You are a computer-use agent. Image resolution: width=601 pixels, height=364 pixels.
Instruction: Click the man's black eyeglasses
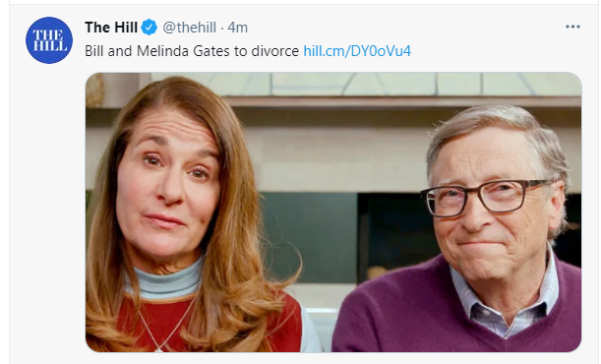coord(487,198)
